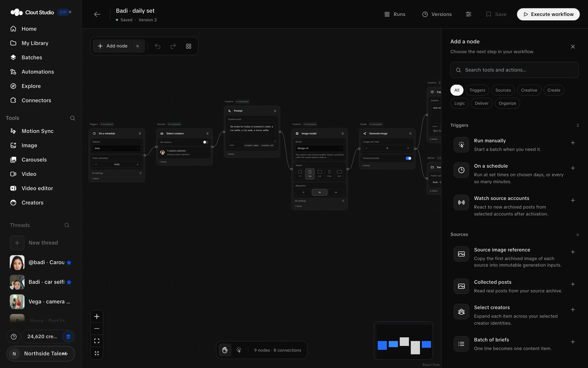Open the Mirage v0 model dropdown

[319, 148]
